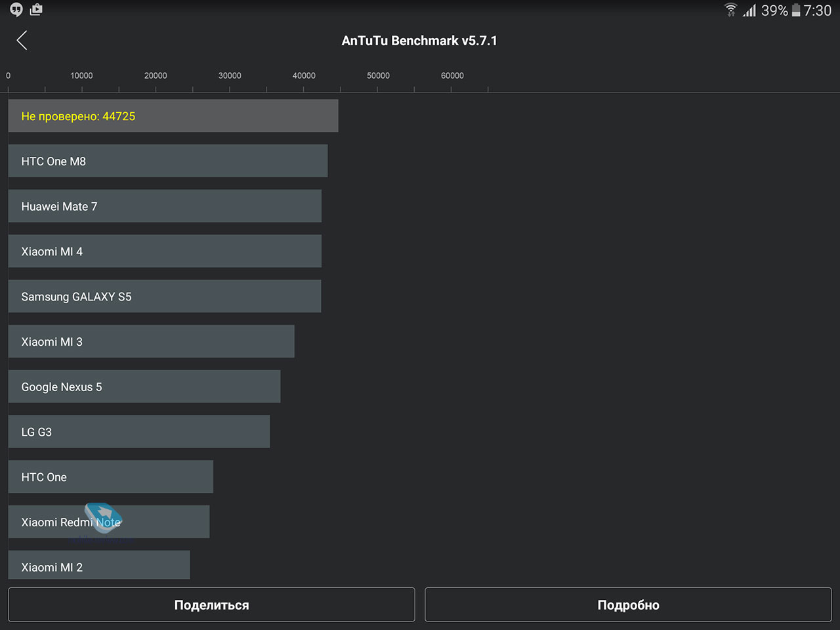Tap the 30000 axis label

[230, 75]
